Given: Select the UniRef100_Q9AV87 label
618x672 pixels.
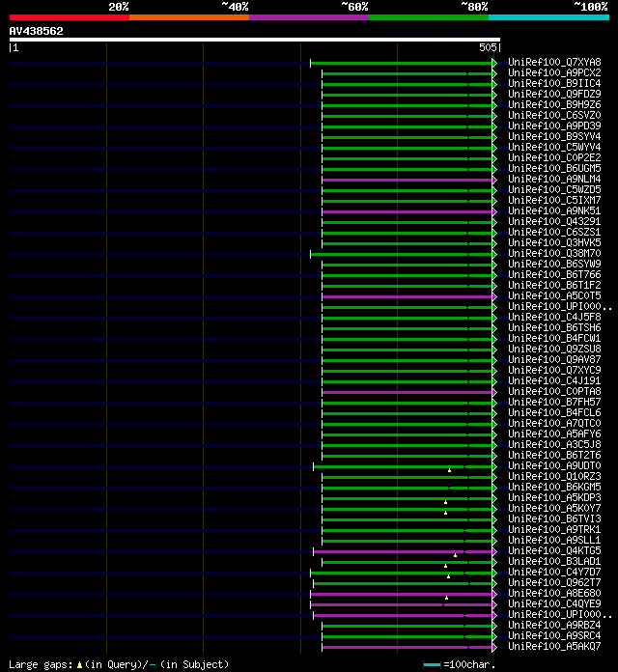Looking at the screenshot, I should (554, 359).
